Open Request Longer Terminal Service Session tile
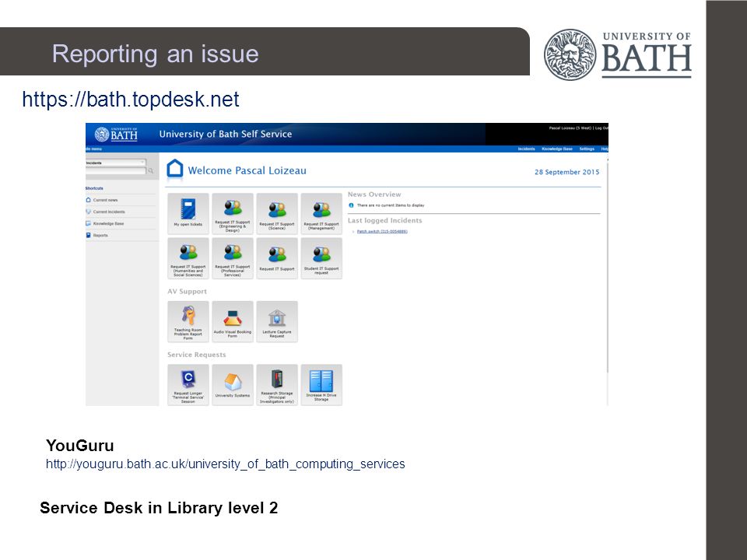The height and width of the screenshot is (560, 747). (x=188, y=385)
